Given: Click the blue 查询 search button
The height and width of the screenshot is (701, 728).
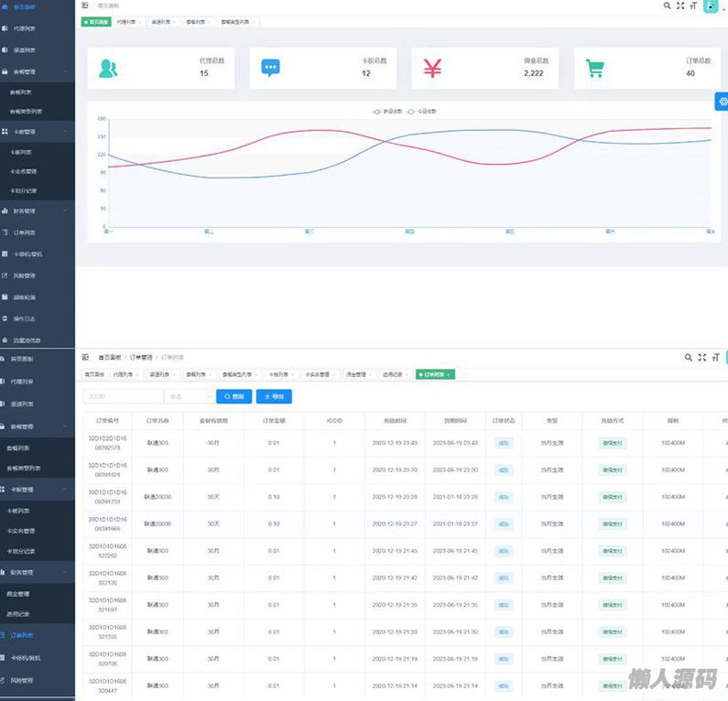Looking at the screenshot, I should [234, 396].
